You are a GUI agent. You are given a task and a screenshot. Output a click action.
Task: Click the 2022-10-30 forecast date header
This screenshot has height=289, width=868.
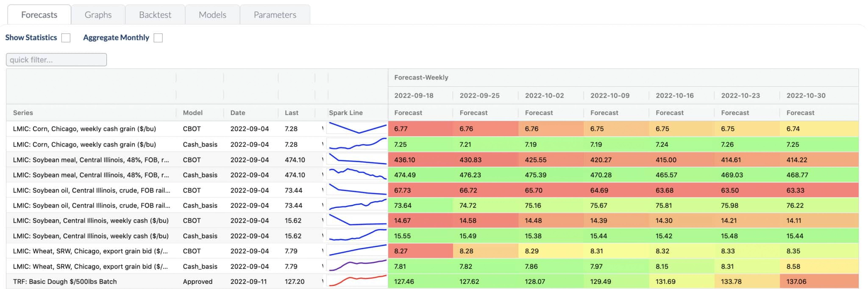pos(806,96)
